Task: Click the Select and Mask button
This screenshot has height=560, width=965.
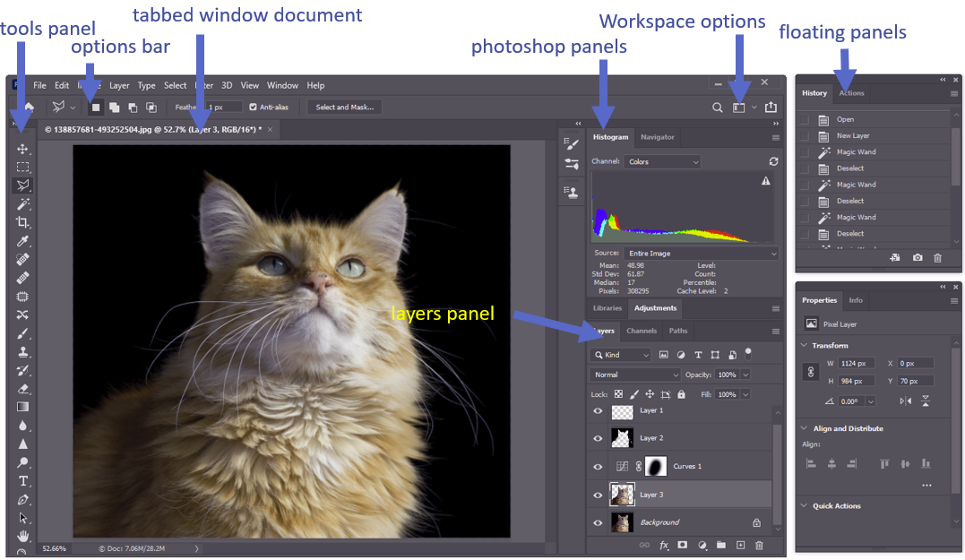Action: 344,107
